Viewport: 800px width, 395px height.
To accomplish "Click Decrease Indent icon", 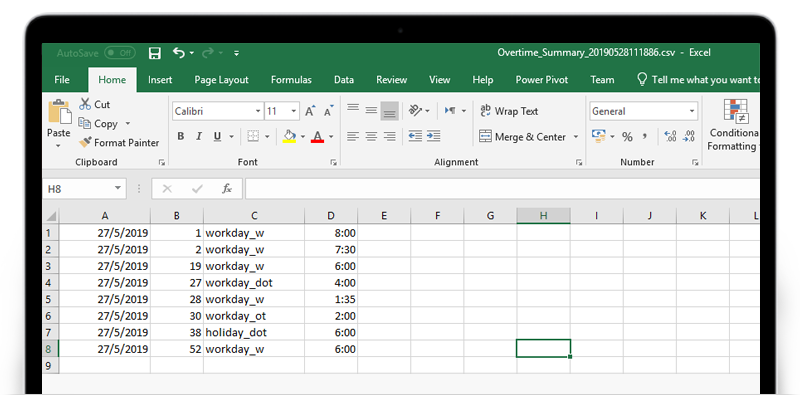I will click(415, 136).
